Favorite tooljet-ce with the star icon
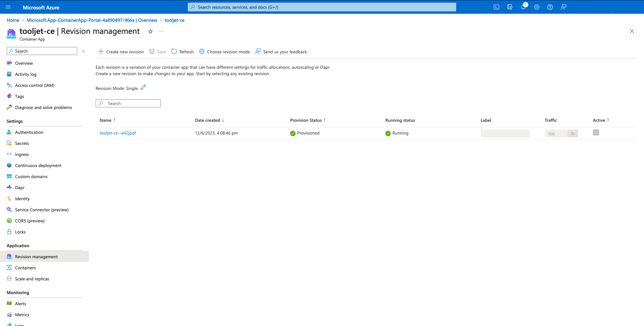This screenshot has width=644, height=326. pos(151,31)
